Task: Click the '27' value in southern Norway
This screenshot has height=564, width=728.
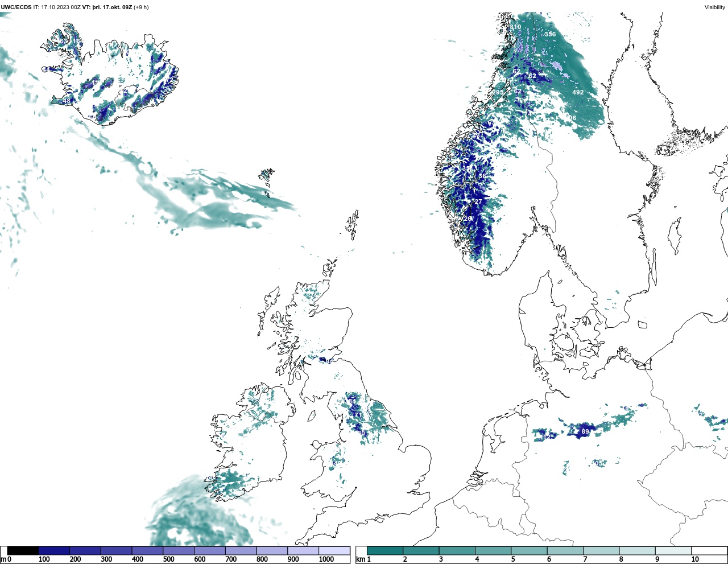Action: [x=478, y=201]
